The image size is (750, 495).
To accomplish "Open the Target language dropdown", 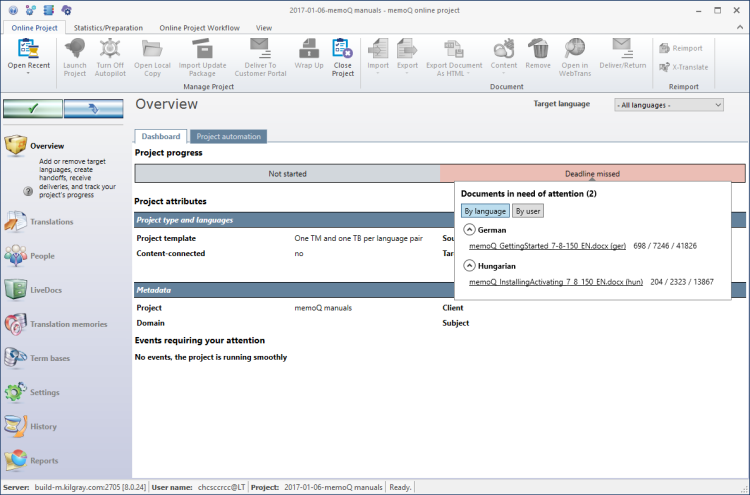I will pyautogui.click(x=668, y=104).
